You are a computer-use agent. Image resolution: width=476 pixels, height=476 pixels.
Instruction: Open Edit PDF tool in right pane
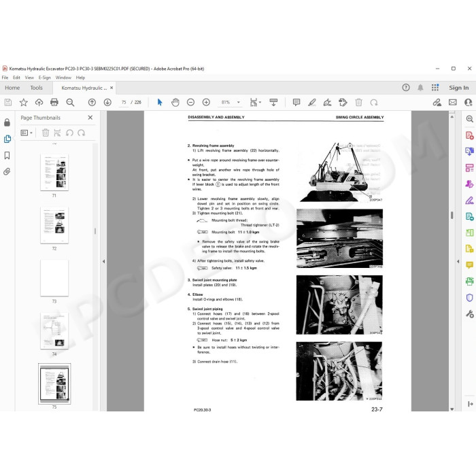click(x=469, y=168)
